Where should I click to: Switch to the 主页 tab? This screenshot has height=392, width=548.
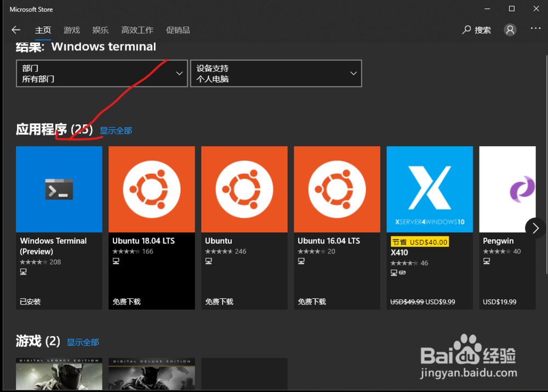pyautogui.click(x=43, y=30)
